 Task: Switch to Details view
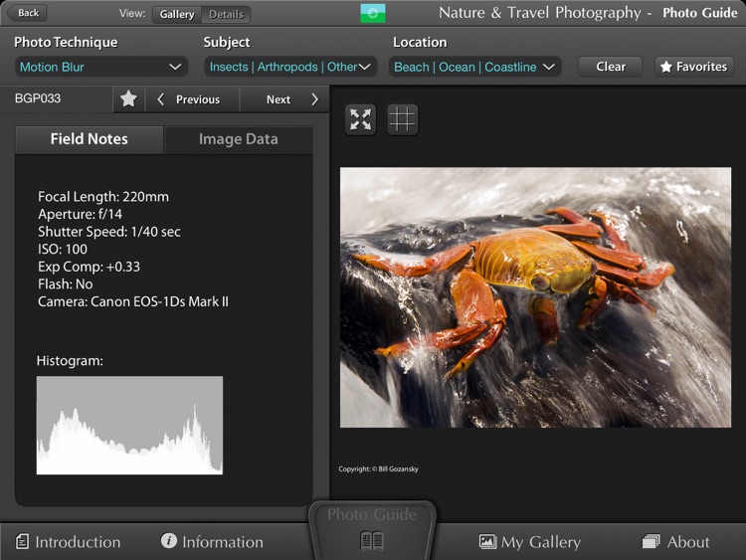pyautogui.click(x=226, y=14)
